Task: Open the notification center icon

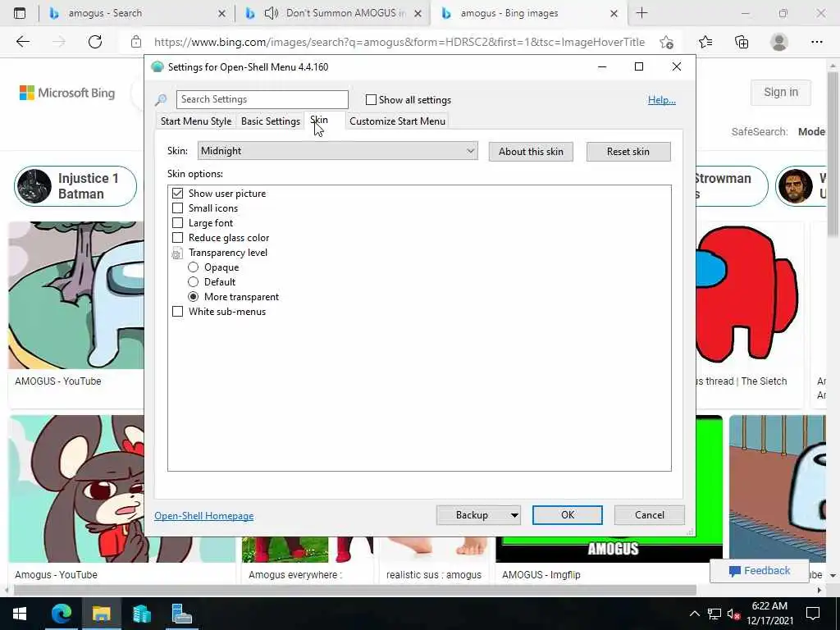Action: coord(813,614)
